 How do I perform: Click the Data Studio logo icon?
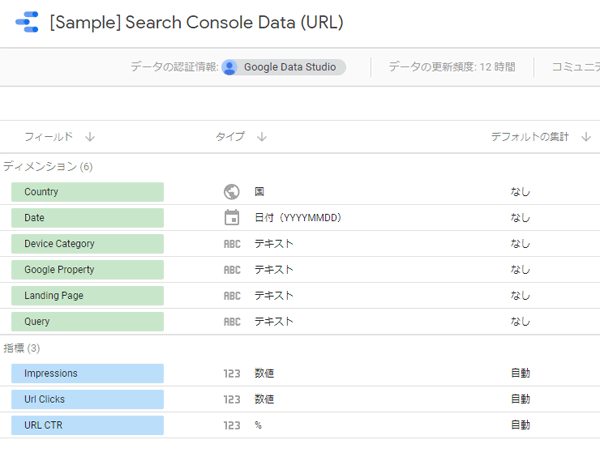point(27,22)
